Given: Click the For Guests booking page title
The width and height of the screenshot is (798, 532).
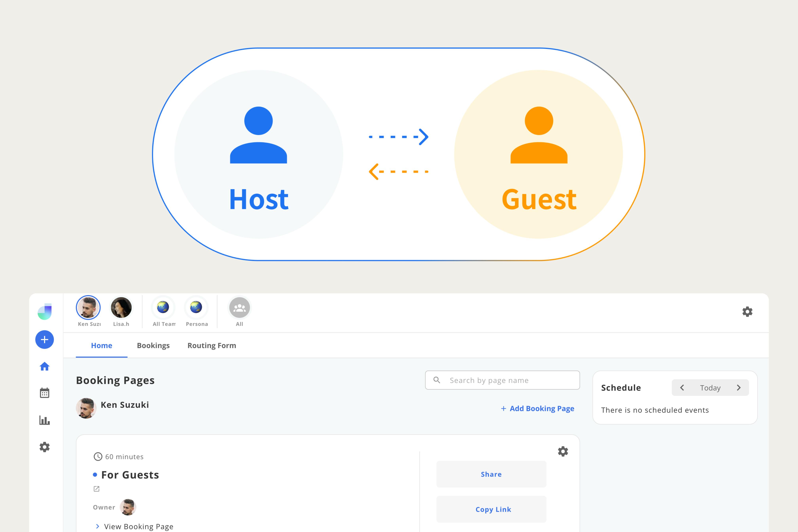Looking at the screenshot, I should click(130, 475).
